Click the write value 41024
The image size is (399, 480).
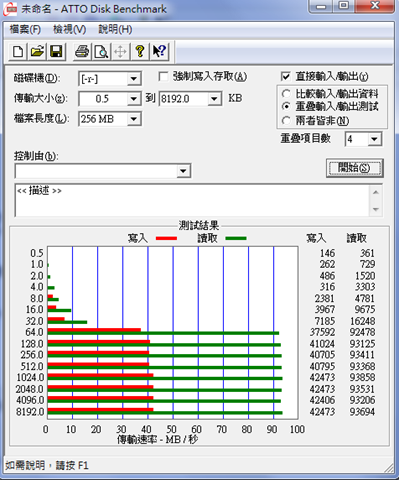pos(322,344)
